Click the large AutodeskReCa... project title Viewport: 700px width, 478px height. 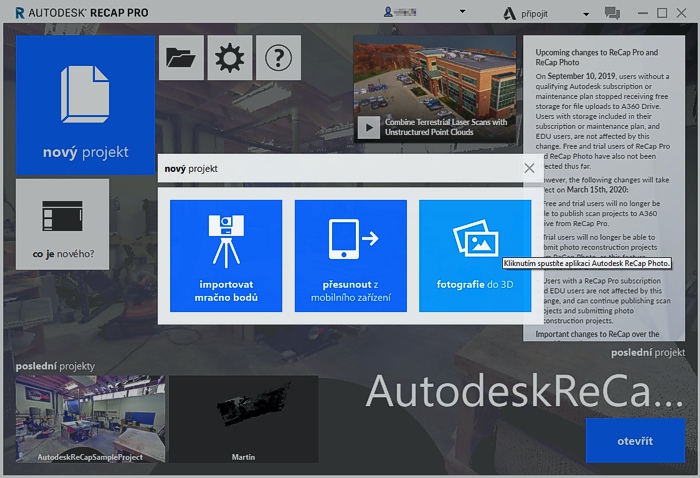525,391
